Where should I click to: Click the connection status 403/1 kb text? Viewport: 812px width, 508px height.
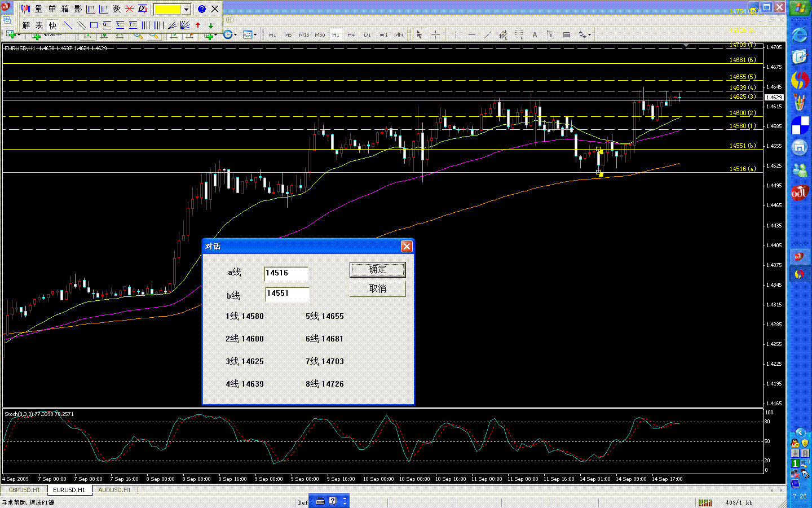point(739,502)
